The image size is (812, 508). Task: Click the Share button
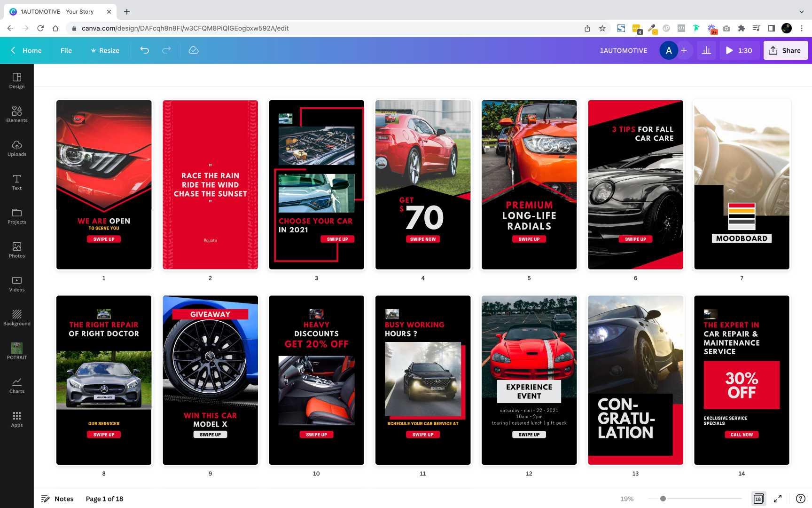click(x=785, y=50)
